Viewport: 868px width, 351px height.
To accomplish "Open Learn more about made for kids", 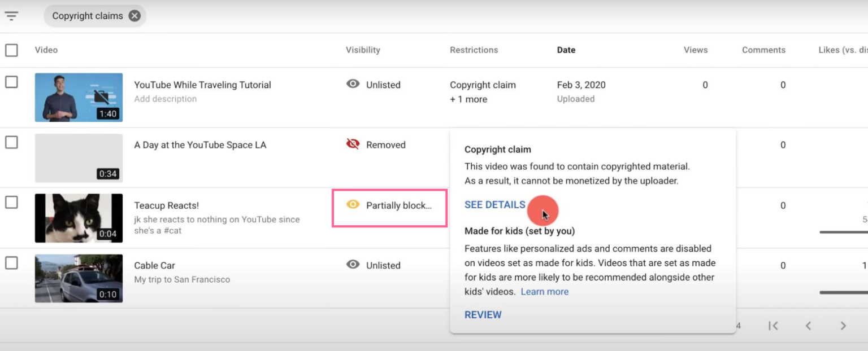I will click(x=544, y=291).
